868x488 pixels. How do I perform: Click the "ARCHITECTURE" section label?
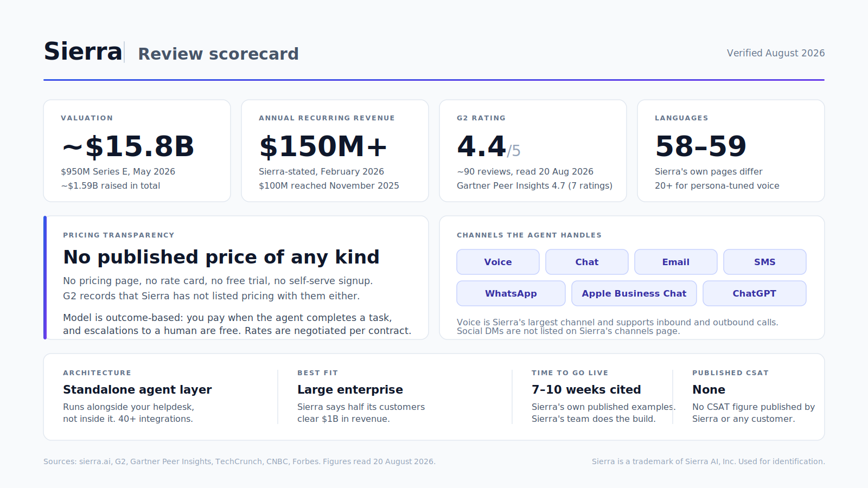[x=97, y=373]
